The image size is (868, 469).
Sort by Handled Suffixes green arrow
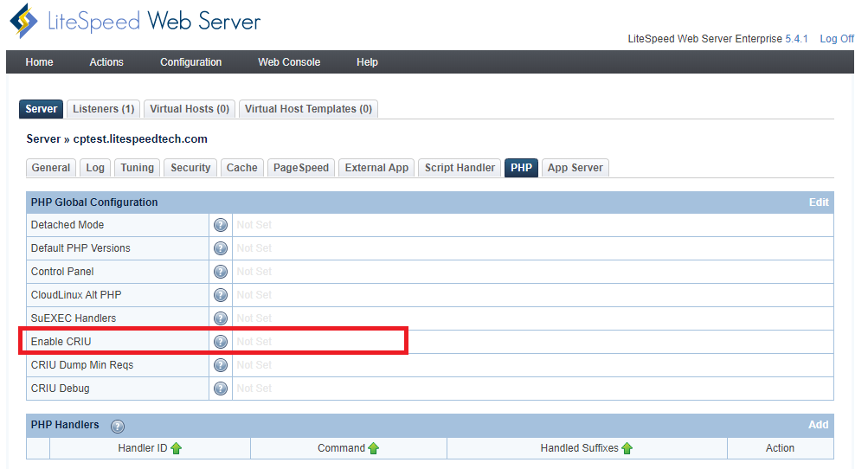(627, 448)
